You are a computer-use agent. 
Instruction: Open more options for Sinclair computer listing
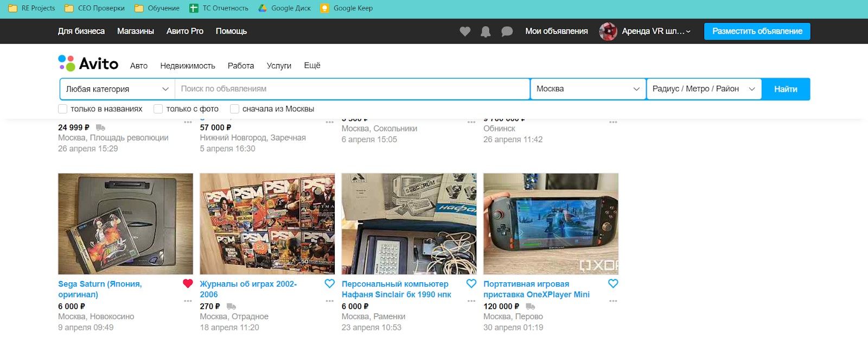[471, 301]
